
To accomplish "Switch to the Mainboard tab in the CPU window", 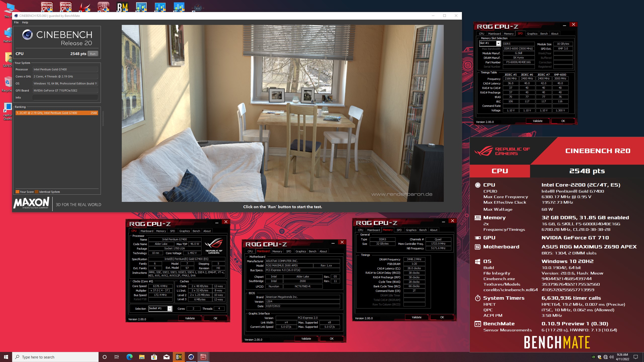I will tap(147, 231).
